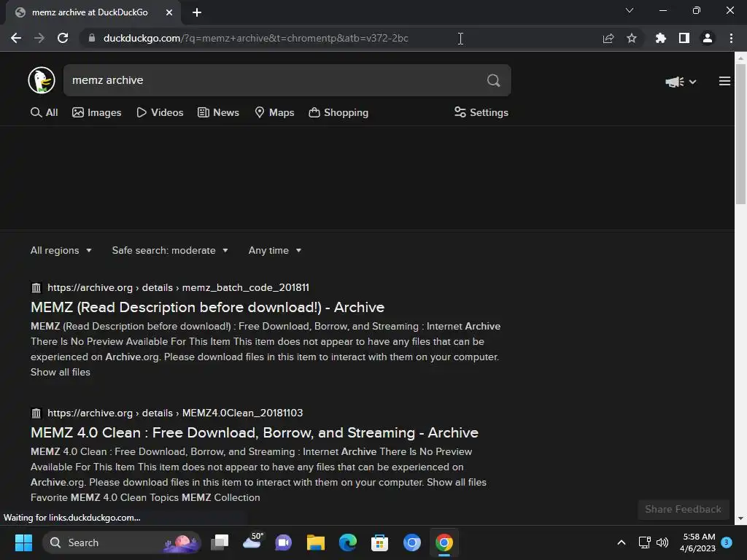Click the MEMZ4.0Clean_20181103 URL

175,413
